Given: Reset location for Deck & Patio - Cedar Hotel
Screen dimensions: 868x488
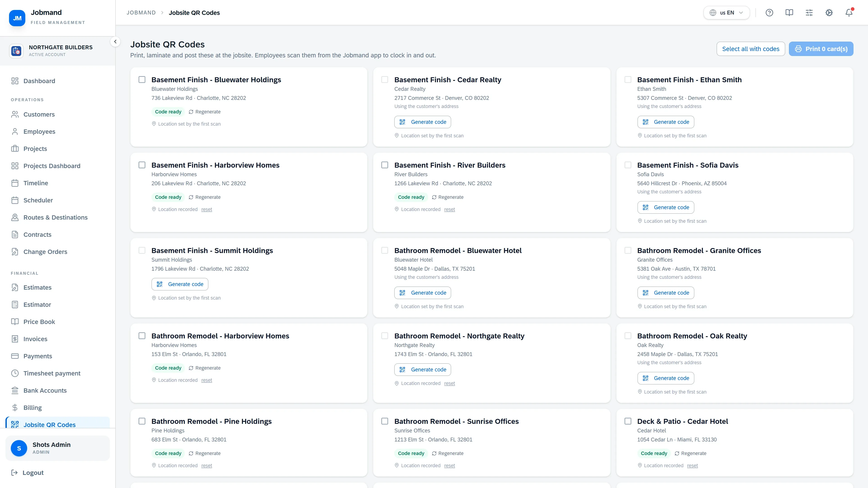Looking at the screenshot, I should [692, 465].
